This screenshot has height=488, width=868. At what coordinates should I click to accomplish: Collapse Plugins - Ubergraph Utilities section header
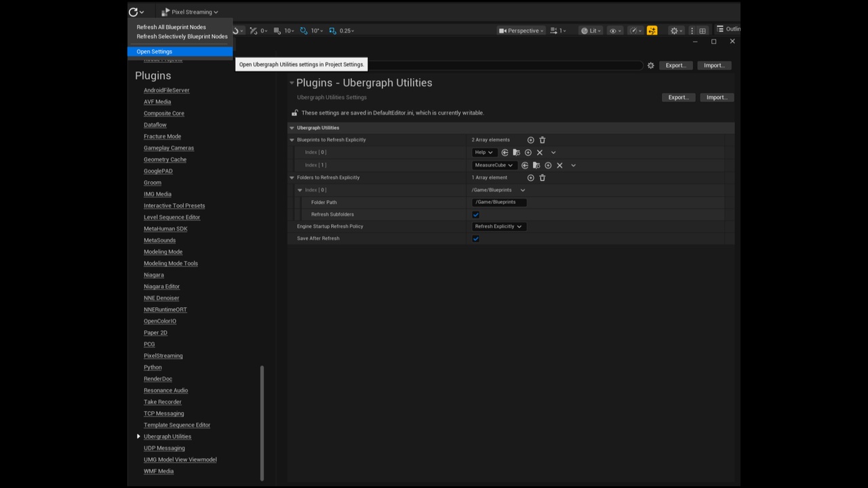pos(292,83)
